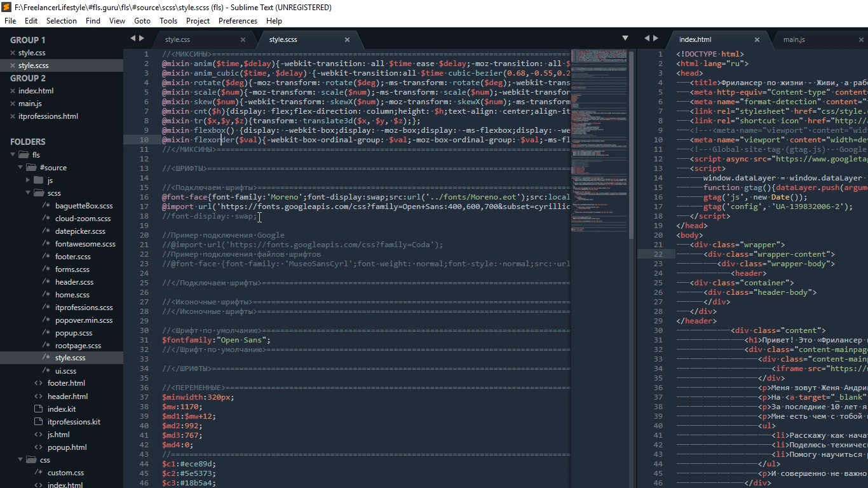Click next tab arrow in right pane

[656, 39]
